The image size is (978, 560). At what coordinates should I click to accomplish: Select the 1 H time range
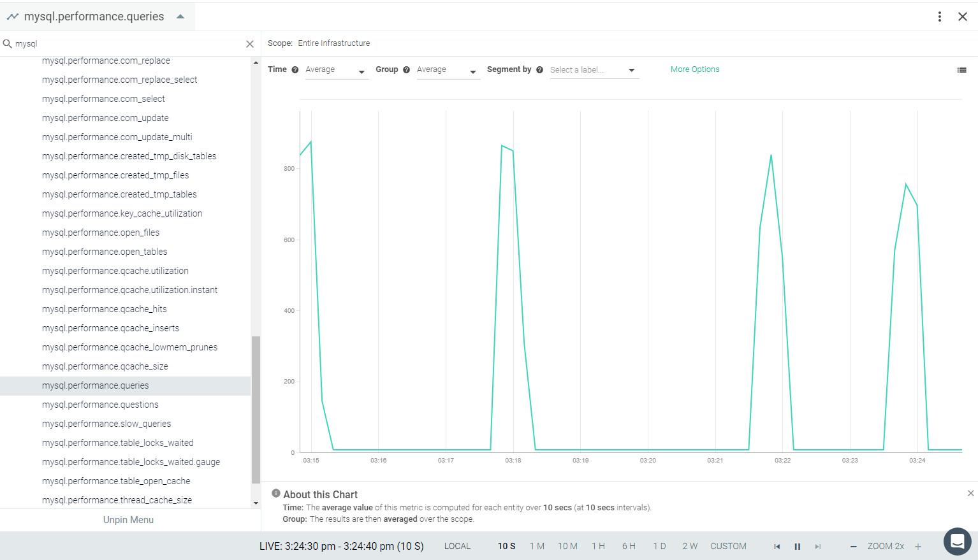point(598,547)
